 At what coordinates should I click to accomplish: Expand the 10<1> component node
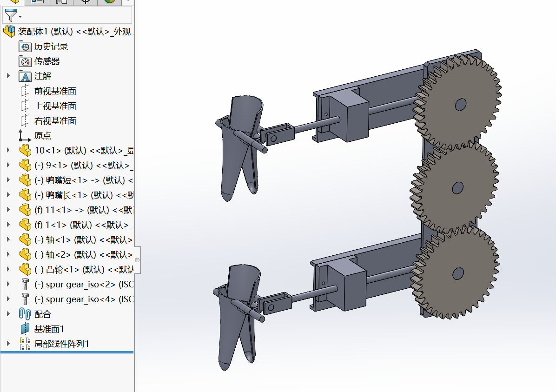(x=8, y=150)
